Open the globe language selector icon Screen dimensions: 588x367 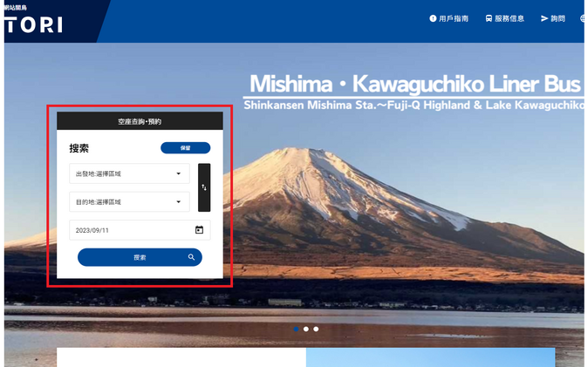coord(584,18)
